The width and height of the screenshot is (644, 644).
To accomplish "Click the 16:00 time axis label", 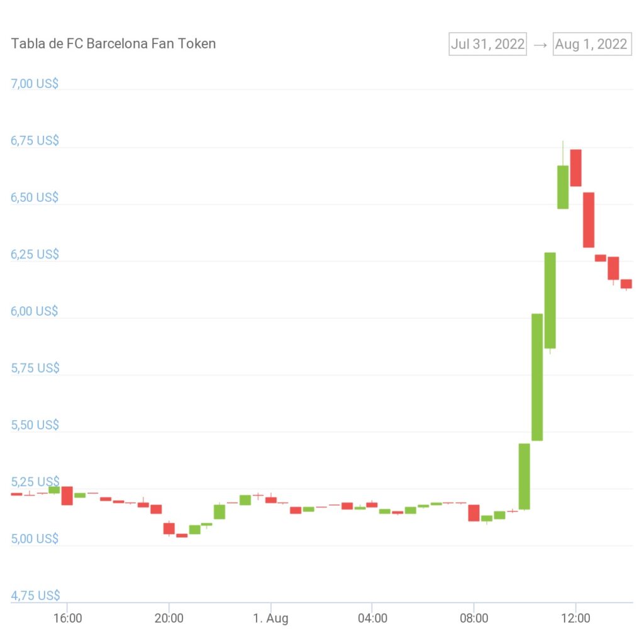I will [x=69, y=618].
